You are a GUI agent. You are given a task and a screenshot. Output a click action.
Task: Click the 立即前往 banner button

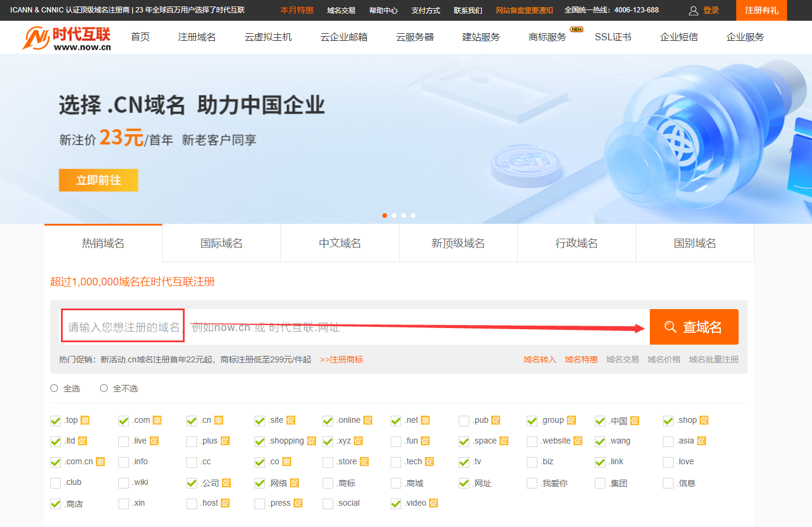click(x=98, y=180)
